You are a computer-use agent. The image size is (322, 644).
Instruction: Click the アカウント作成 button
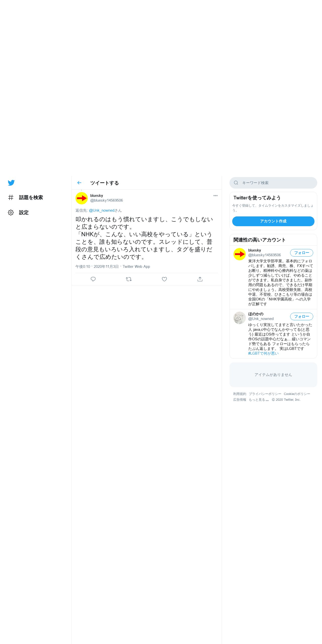(273, 221)
